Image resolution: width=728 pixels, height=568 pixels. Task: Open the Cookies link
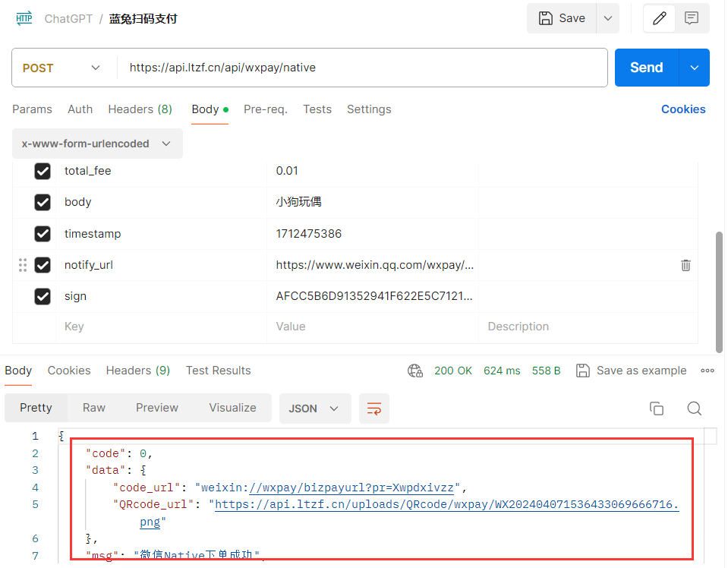point(683,109)
